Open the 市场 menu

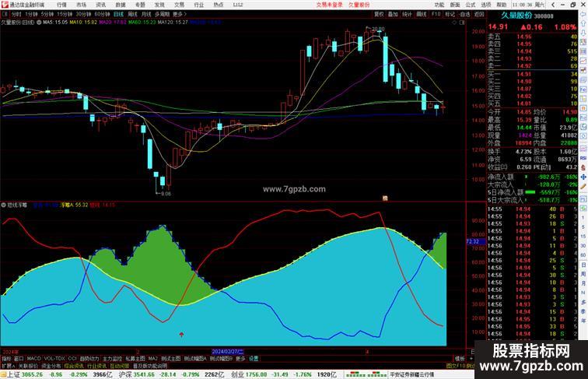pyautogui.click(x=82, y=5)
